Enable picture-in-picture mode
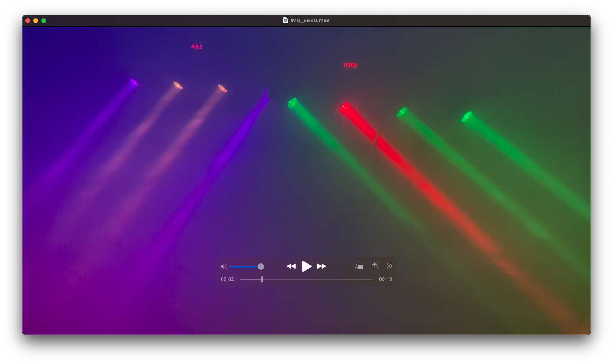Image resolution: width=613 pixels, height=364 pixels. pyautogui.click(x=359, y=266)
